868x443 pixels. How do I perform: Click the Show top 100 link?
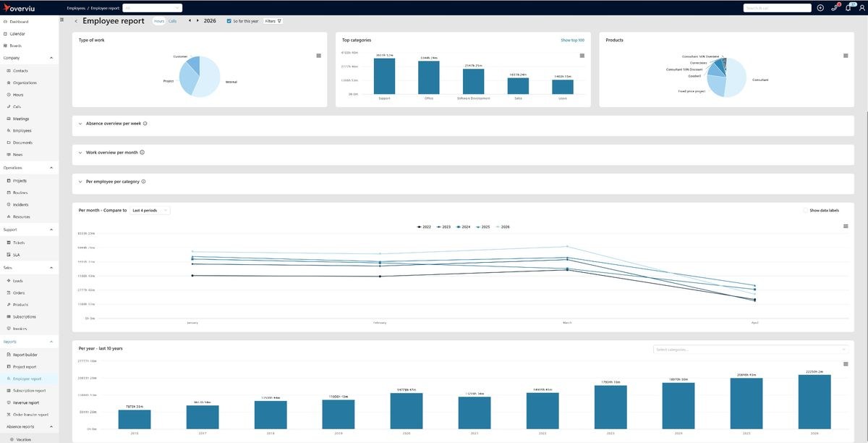coord(572,41)
